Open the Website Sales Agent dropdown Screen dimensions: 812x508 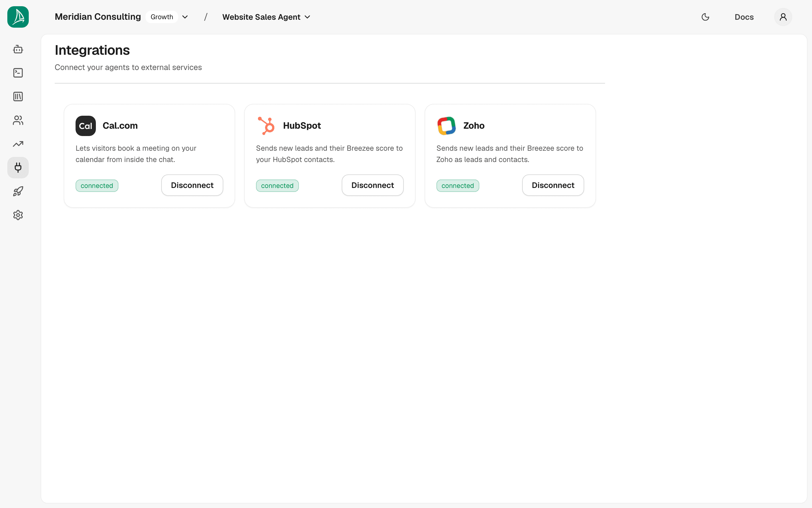pos(266,17)
